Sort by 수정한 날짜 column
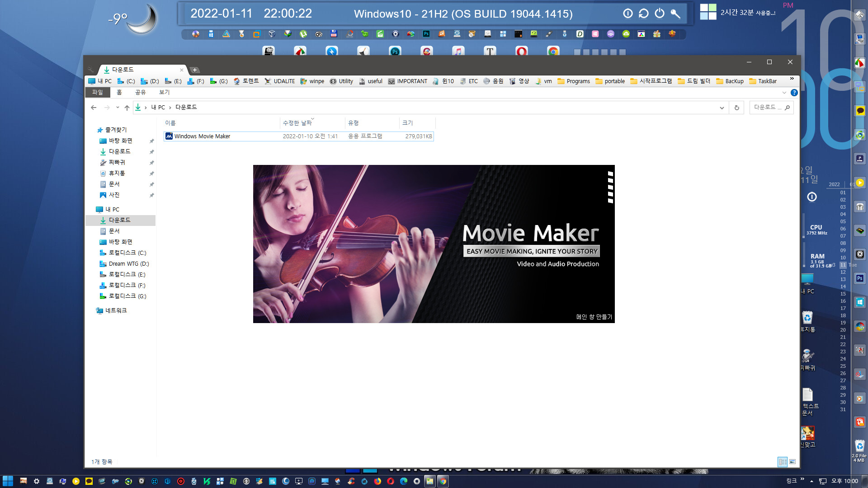The height and width of the screenshot is (488, 868). (x=312, y=123)
